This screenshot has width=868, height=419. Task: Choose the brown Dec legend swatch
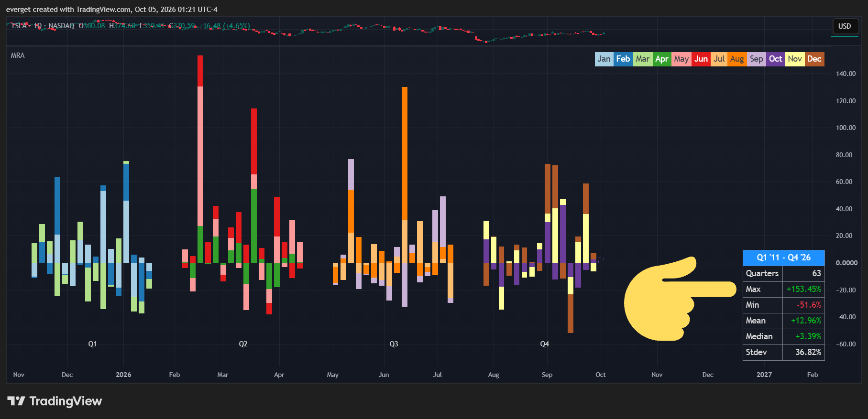click(x=814, y=59)
